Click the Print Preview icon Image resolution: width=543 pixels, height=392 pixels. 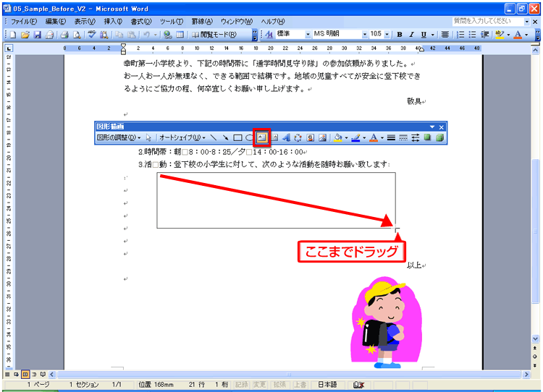point(77,35)
